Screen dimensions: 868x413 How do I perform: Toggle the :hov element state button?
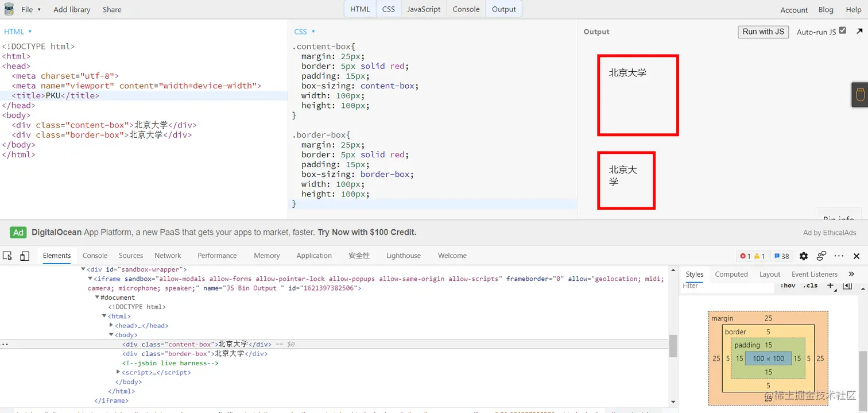click(788, 286)
